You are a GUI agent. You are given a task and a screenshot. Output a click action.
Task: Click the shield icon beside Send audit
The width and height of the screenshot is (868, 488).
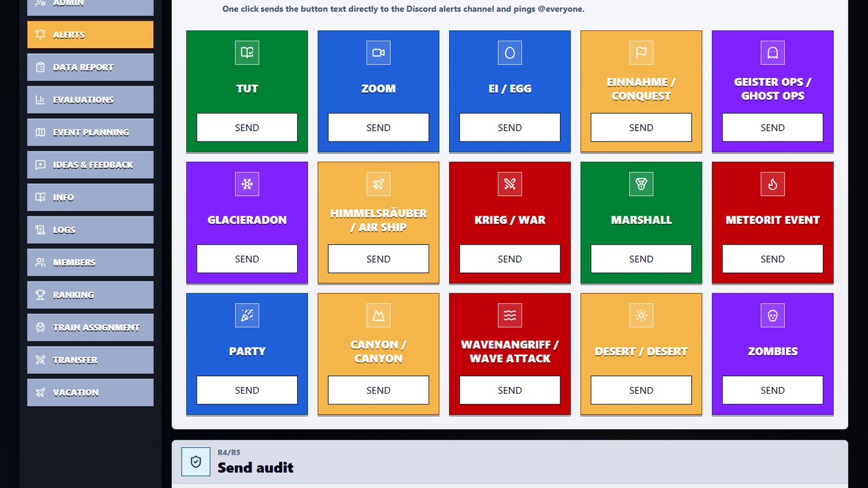pos(196,462)
